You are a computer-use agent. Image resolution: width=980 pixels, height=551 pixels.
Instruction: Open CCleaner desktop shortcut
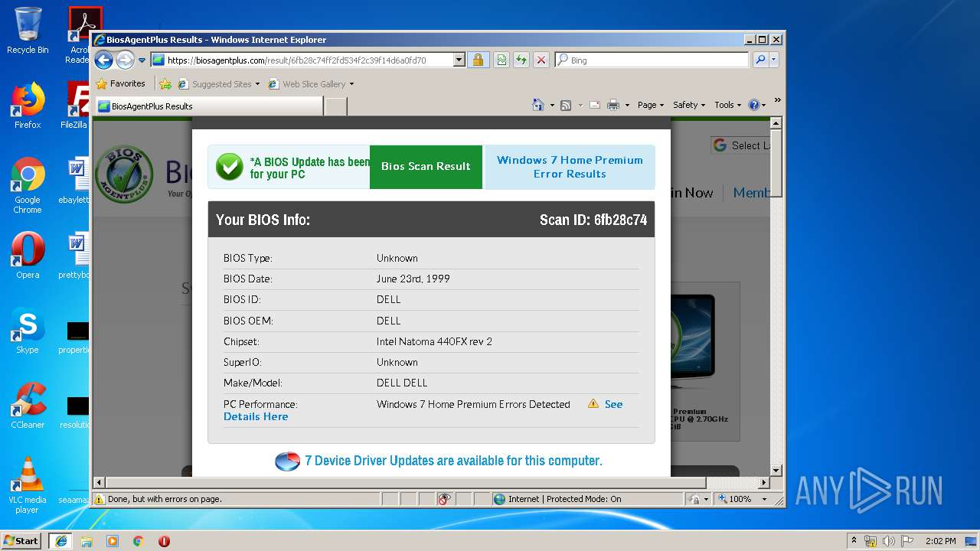(28, 406)
